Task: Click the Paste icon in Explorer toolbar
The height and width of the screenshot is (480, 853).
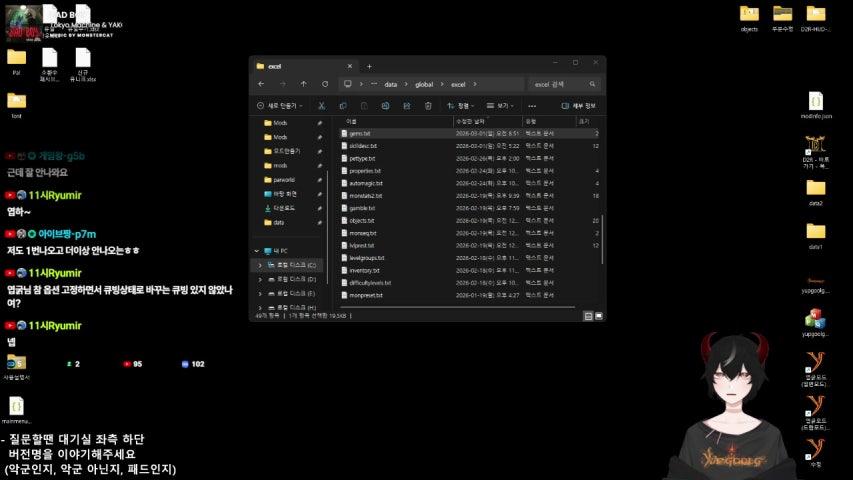Action: pos(364,106)
